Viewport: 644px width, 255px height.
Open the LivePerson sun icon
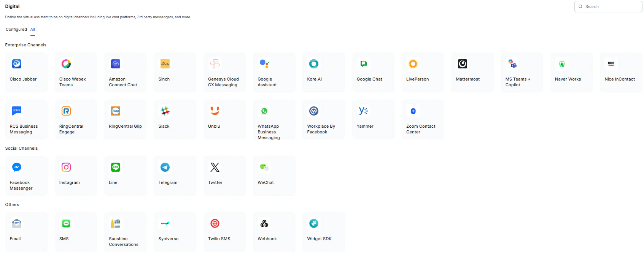coord(413,64)
